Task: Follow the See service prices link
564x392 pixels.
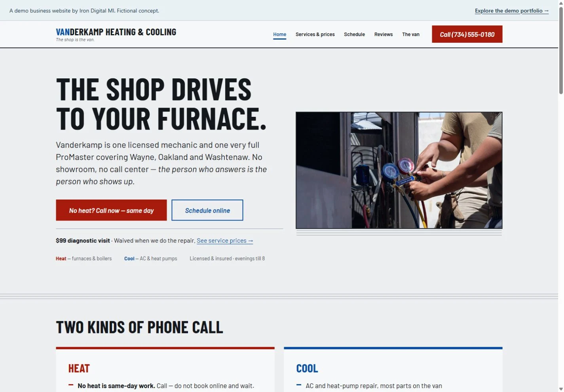Action: 225,241
